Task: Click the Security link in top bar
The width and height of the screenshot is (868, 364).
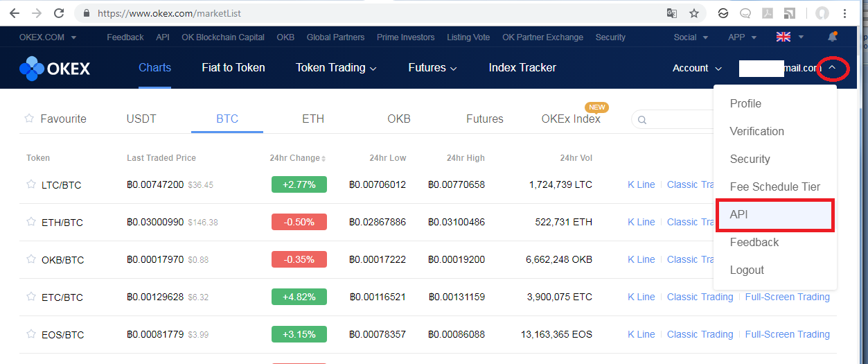Action: coord(610,37)
